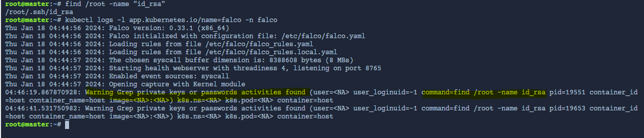The height and width of the screenshot is (138, 644).
Task: Click the Falco version 0.33.1 line
Action: pos(117,28)
